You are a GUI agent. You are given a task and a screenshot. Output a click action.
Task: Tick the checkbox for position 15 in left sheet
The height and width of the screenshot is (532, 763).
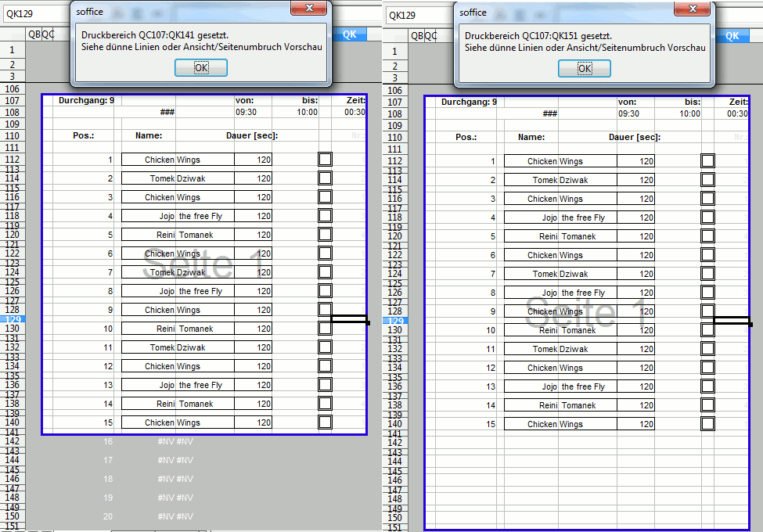(325, 422)
